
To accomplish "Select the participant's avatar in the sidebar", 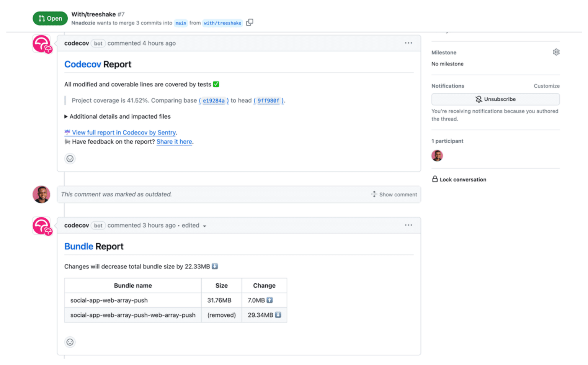I will click(437, 155).
